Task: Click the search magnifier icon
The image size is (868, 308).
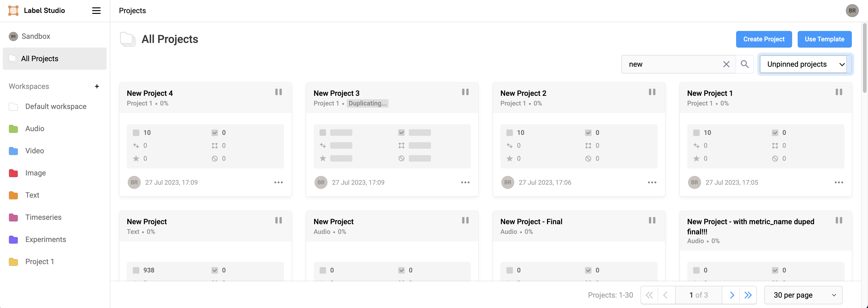Action: [744, 64]
